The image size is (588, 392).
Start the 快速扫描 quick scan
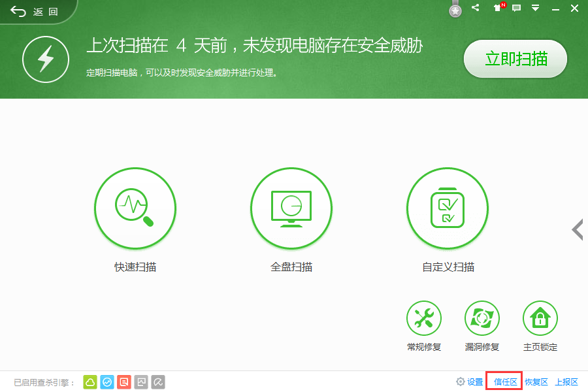click(135, 208)
